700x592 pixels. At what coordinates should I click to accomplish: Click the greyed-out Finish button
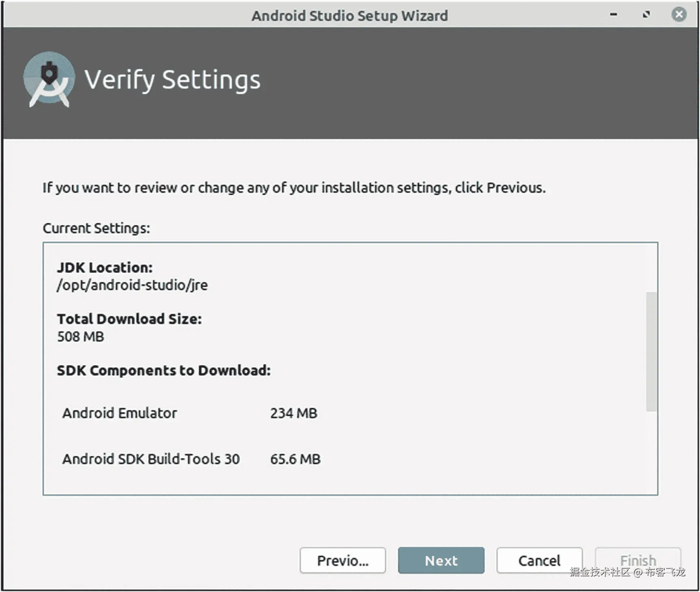tap(638, 560)
